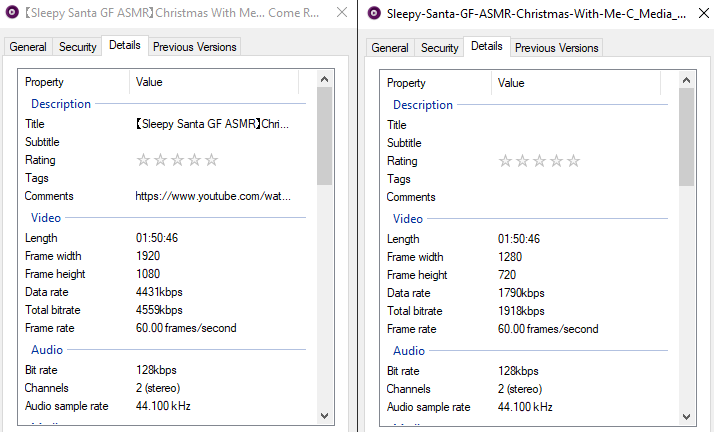Set second rating star in left window
The height and width of the screenshot is (432, 714).
[160, 160]
